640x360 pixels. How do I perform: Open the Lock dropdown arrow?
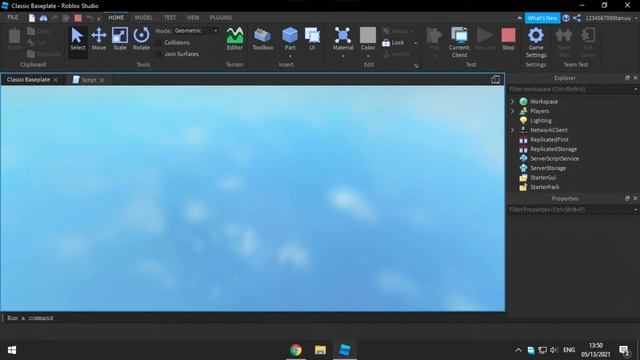tap(416, 43)
